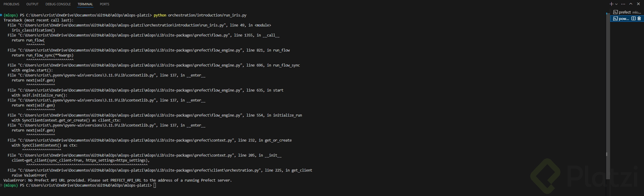Open the DEBUG CONSOLE tab
644x196 pixels.
pyautogui.click(x=58, y=4)
